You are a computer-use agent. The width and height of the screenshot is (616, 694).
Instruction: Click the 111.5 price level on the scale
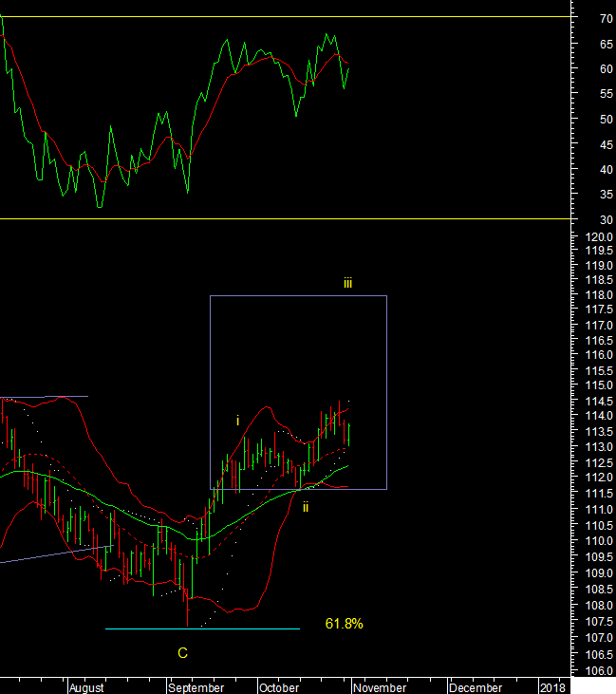click(599, 493)
